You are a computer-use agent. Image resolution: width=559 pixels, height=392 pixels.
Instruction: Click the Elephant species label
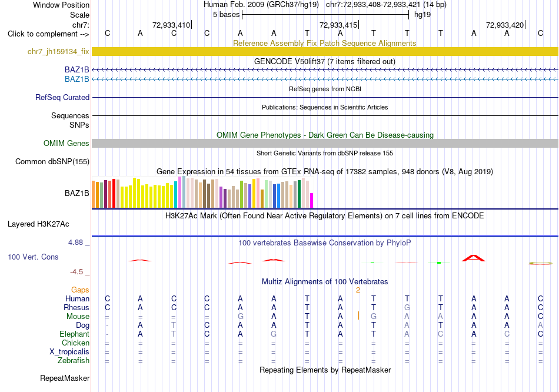coord(74,334)
